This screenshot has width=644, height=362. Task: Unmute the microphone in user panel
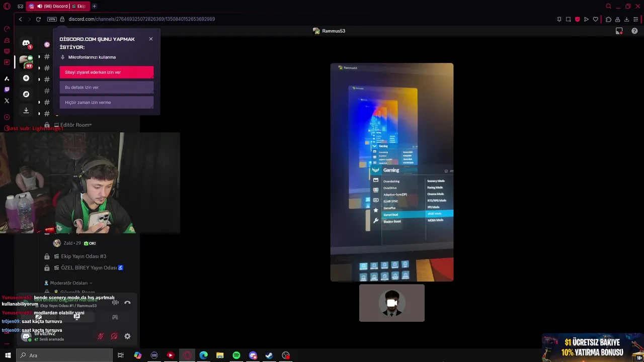tap(101, 336)
